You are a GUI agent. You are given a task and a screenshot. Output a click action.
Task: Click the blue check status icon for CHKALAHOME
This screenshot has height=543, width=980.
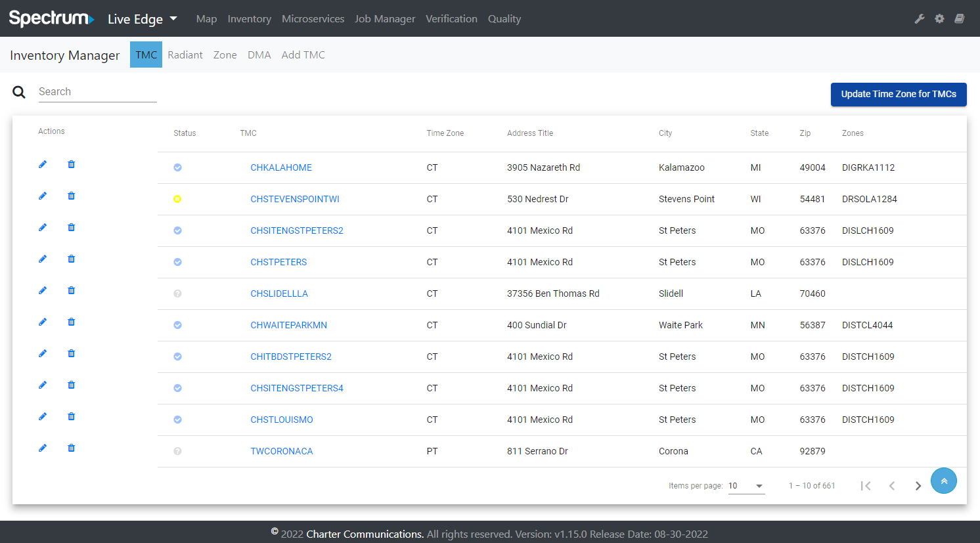point(177,167)
